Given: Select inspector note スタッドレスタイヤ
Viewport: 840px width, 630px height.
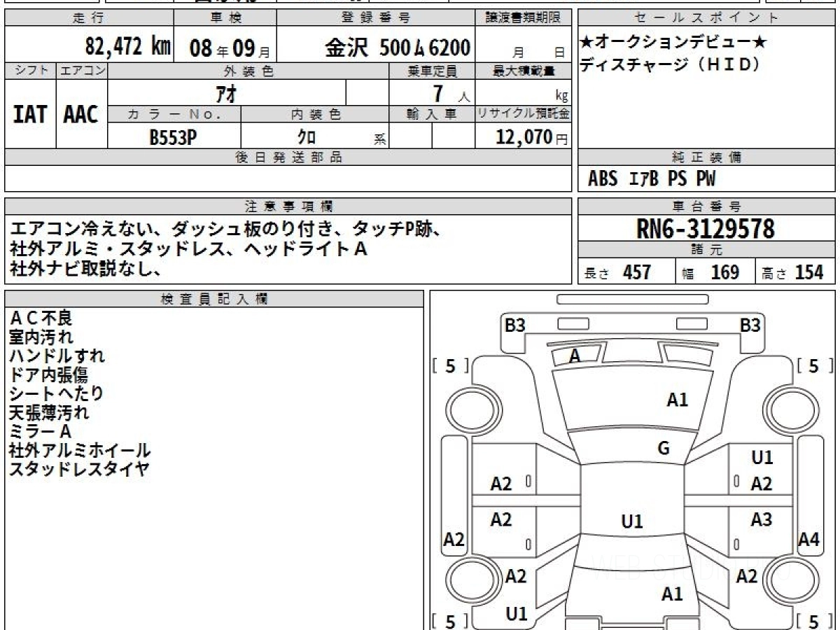Looking at the screenshot, I should [x=79, y=469].
